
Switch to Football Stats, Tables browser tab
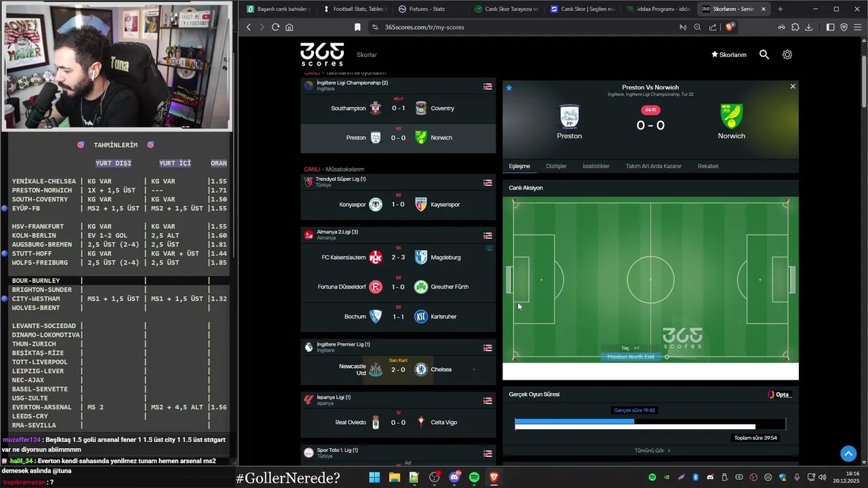[x=355, y=9]
